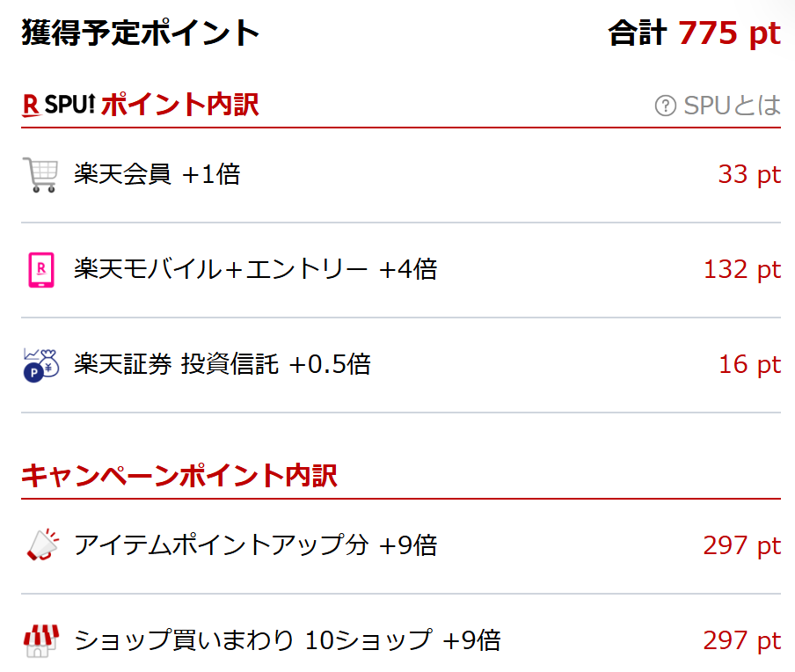
Task: Click the キャンペーンポイント内訳 section heading
Action: tap(179, 476)
